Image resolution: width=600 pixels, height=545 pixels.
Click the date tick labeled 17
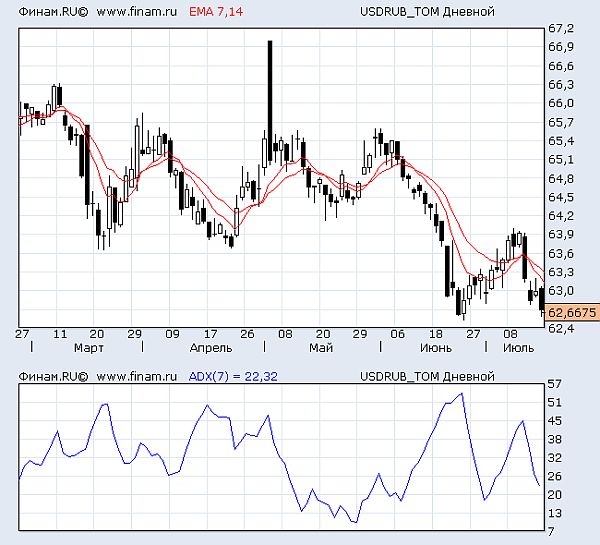(210, 334)
